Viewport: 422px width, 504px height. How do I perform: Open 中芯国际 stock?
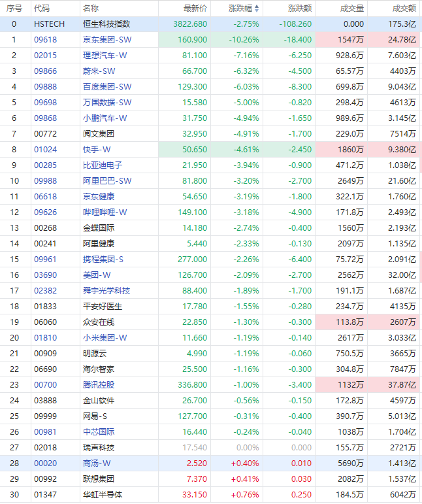pyautogui.click(x=99, y=432)
